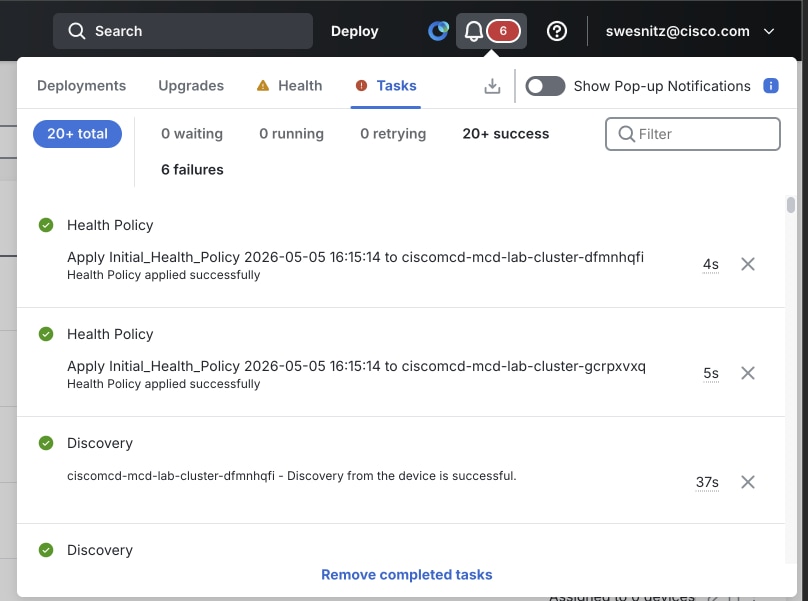
Task: Switch to the Upgrades tab
Action: click(191, 86)
